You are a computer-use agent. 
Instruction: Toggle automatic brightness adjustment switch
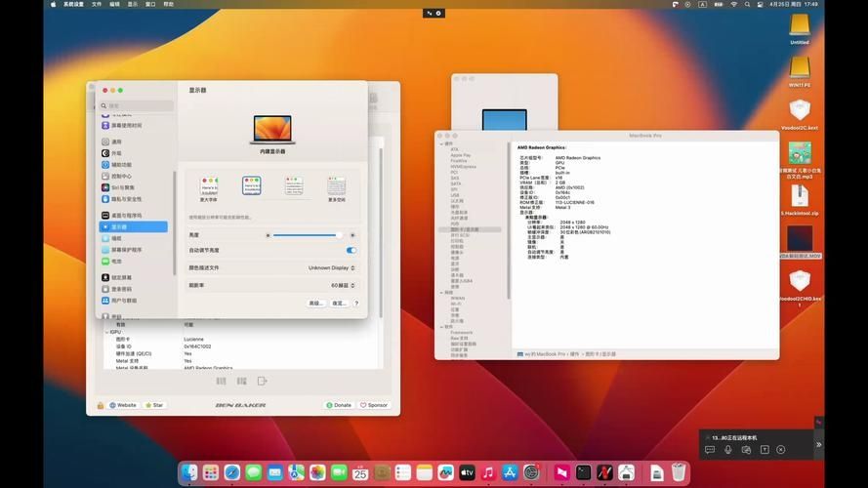point(351,250)
